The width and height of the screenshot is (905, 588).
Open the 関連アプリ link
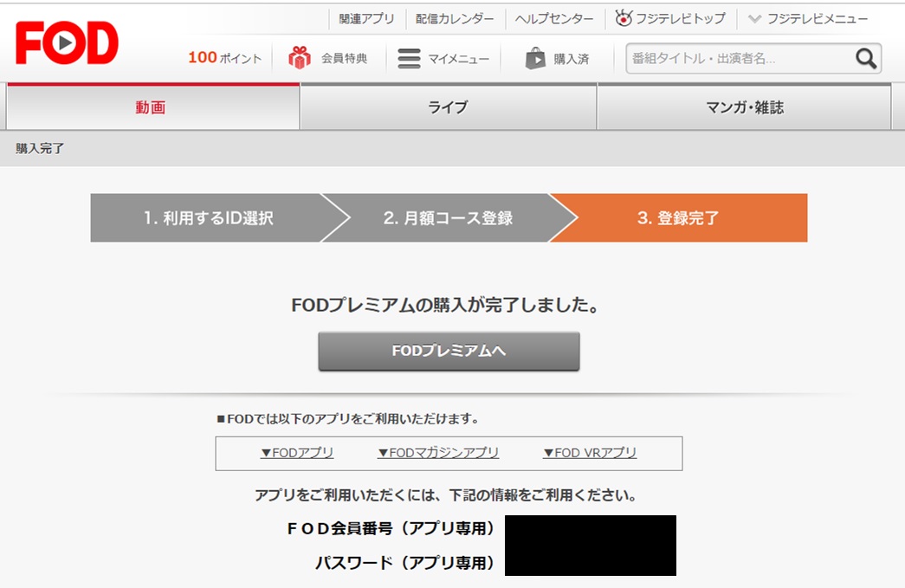click(x=366, y=19)
